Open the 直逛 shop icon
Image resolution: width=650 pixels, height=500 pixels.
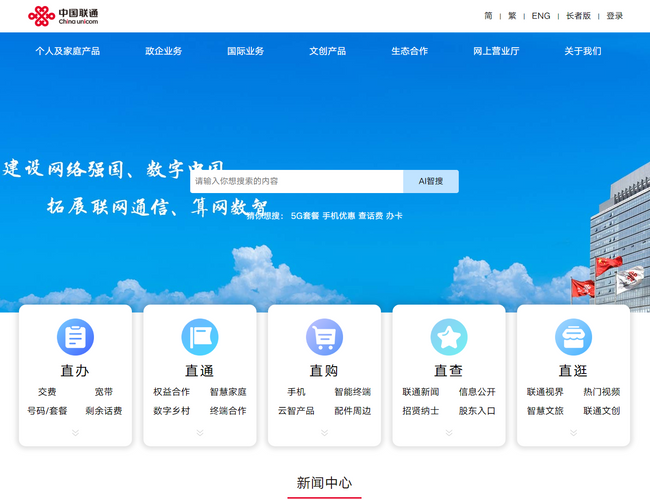573,337
